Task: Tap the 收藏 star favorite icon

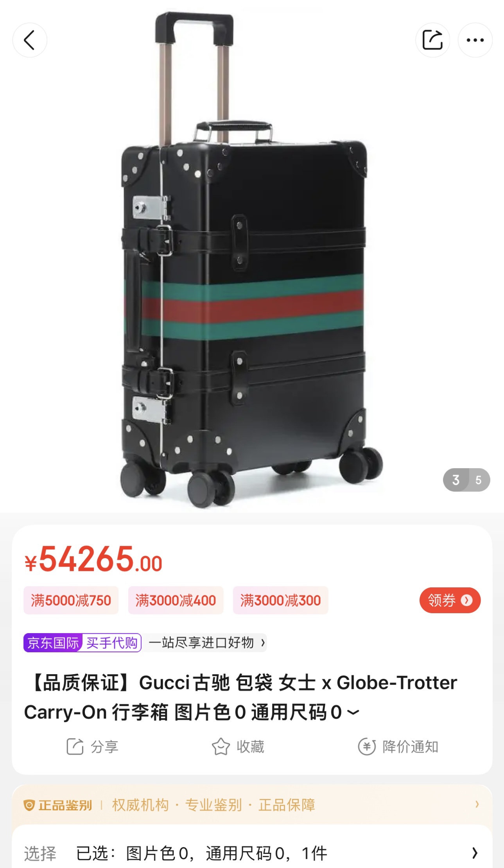Action: tap(221, 746)
